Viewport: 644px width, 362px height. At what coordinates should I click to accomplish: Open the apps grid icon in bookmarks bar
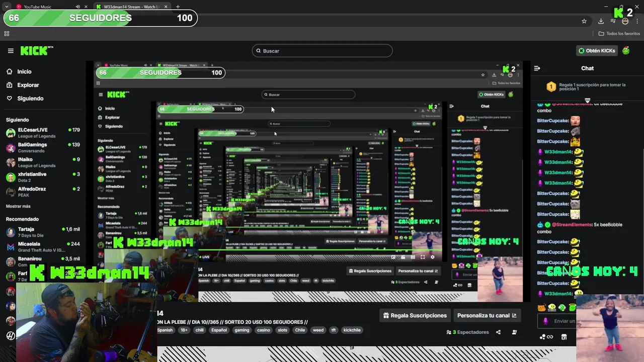7,33
